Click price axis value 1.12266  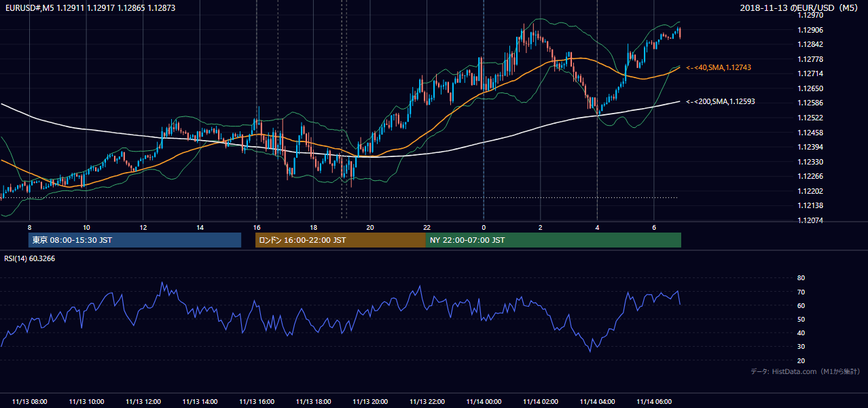[x=810, y=176]
